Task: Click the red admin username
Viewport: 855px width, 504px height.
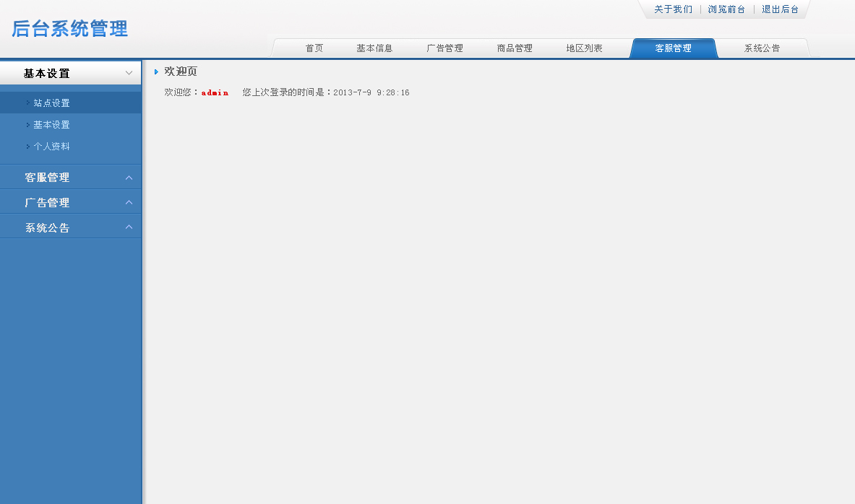Action: (215, 93)
